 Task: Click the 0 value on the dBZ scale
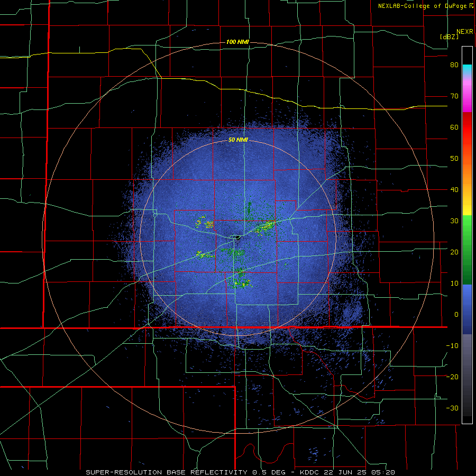(x=456, y=315)
